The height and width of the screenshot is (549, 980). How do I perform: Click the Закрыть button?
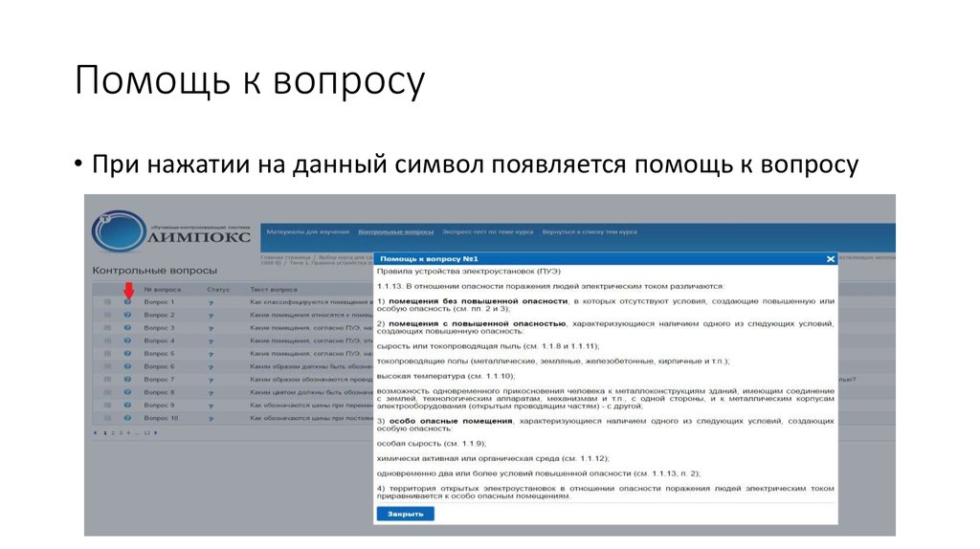point(405,514)
